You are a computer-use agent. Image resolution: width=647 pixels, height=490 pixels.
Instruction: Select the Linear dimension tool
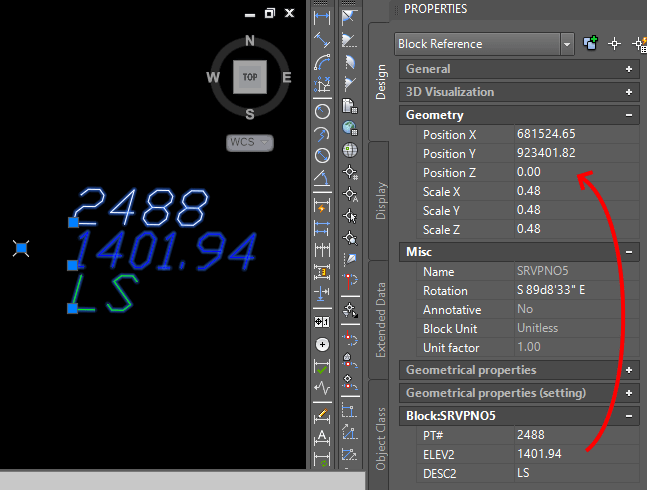tap(322, 18)
